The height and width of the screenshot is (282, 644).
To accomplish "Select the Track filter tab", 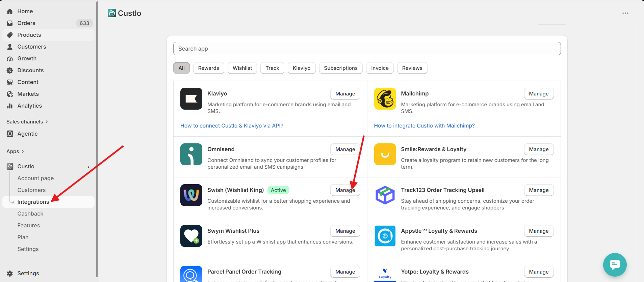I will point(272,68).
